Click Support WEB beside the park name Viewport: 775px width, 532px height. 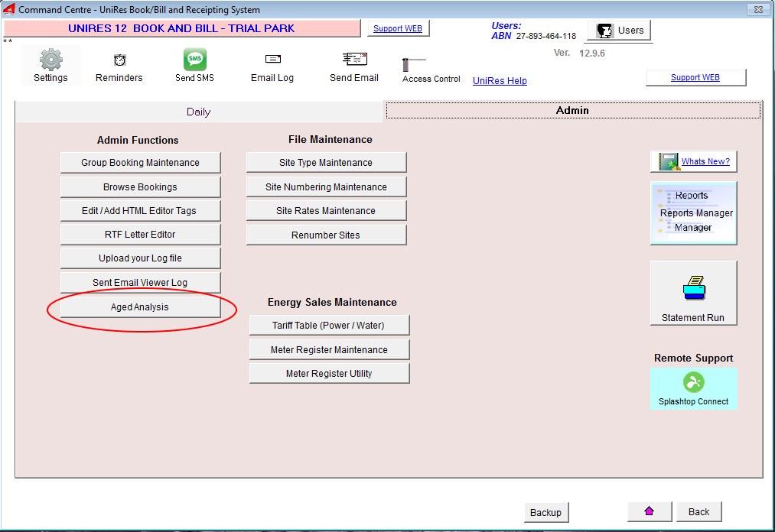[x=397, y=28]
